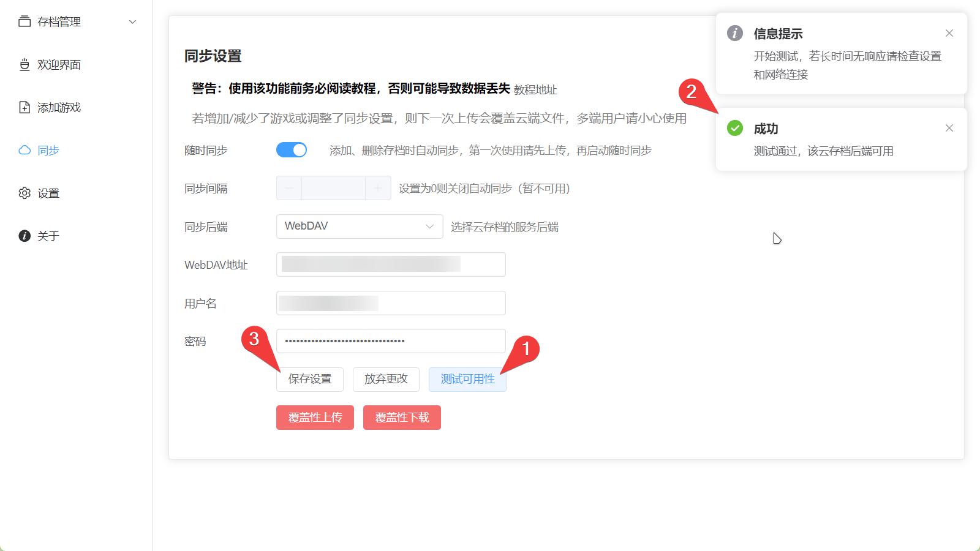The height and width of the screenshot is (551, 980).
Task: Select the 欢迎界面 welcome screen icon
Action: click(x=23, y=64)
